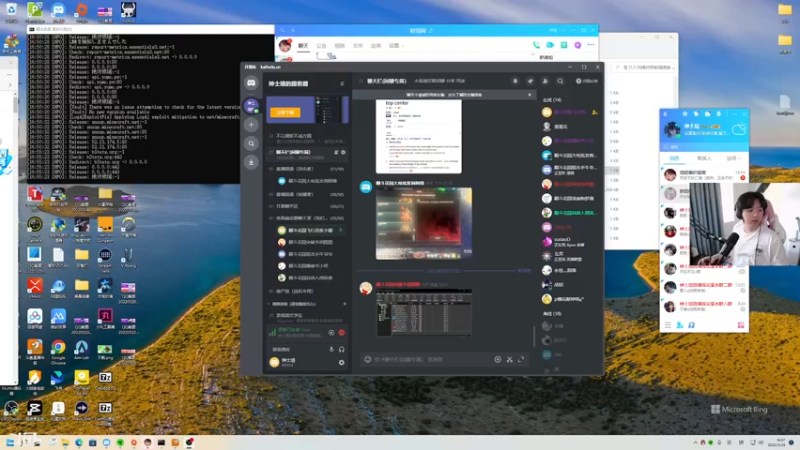Open music icon at QQ panel bottom

tap(691, 324)
